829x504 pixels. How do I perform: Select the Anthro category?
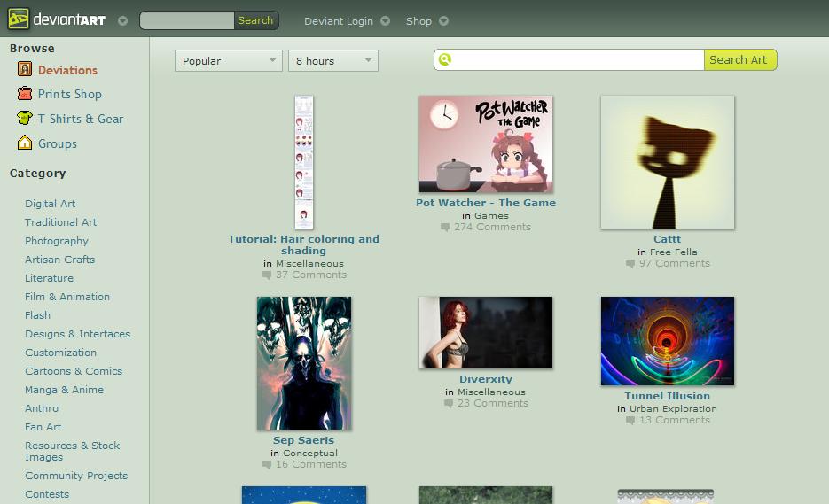tap(42, 407)
